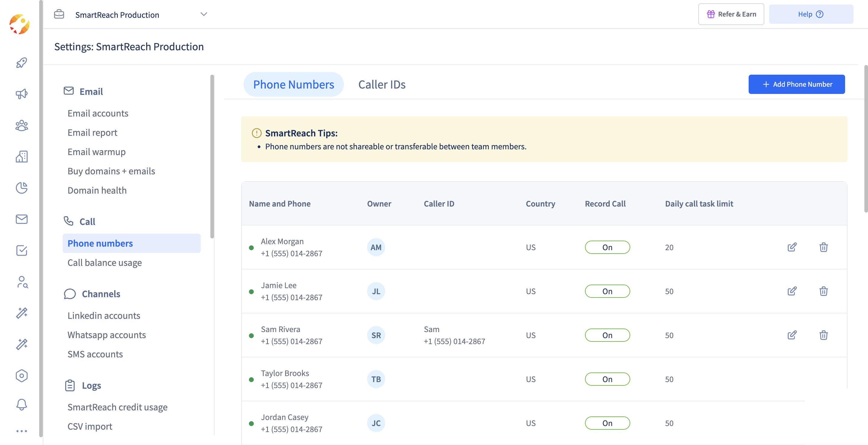Delete Alex Morgan's phone number
868x445 pixels.
pyautogui.click(x=823, y=247)
